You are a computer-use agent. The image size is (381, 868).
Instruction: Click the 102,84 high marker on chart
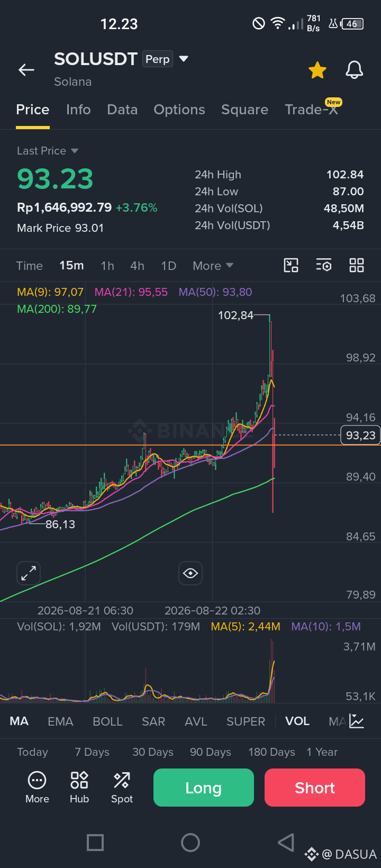(x=236, y=315)
